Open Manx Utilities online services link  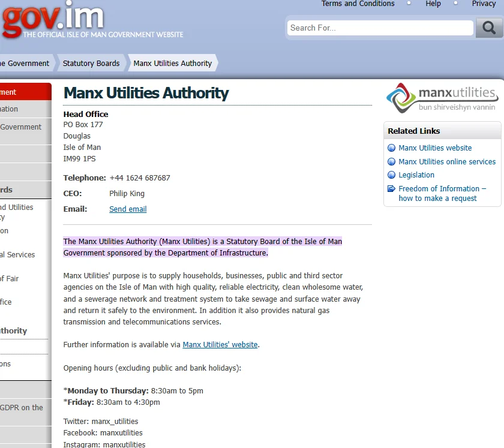point(447,162)
